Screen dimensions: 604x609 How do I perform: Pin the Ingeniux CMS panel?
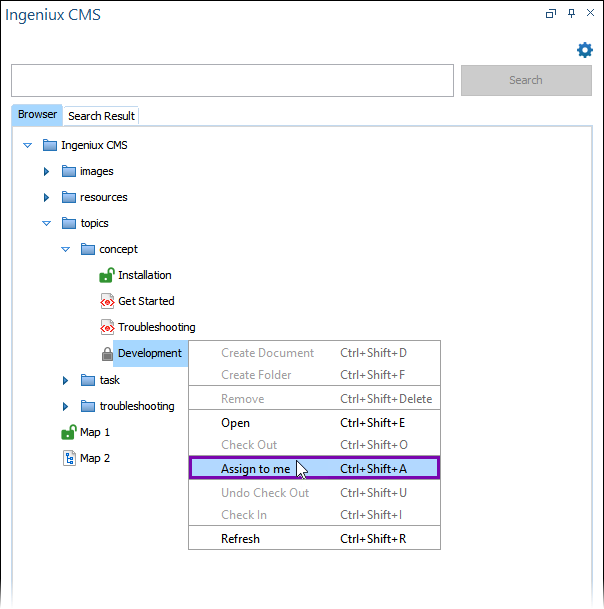pos(571,14)
